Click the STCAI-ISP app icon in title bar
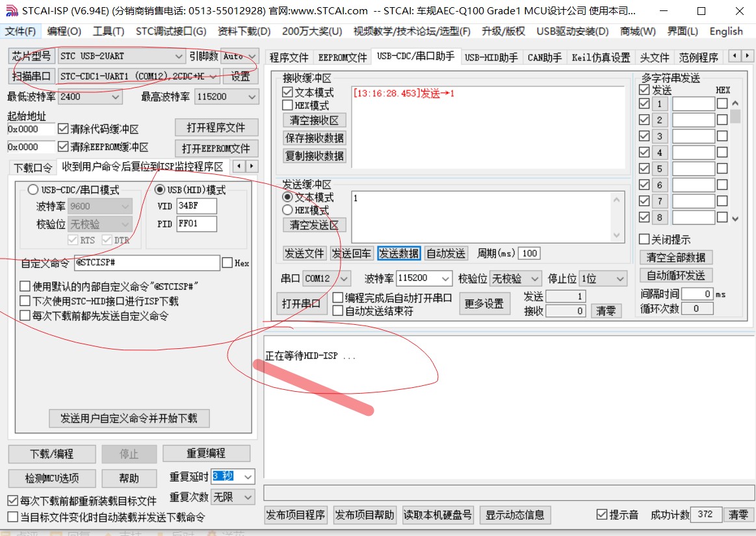The image size is (756, 536). 11,10
